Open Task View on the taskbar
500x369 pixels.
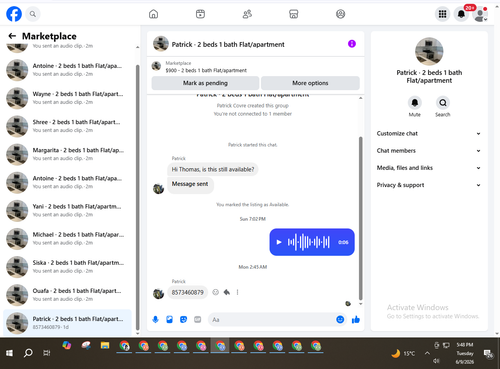point(47,353)
